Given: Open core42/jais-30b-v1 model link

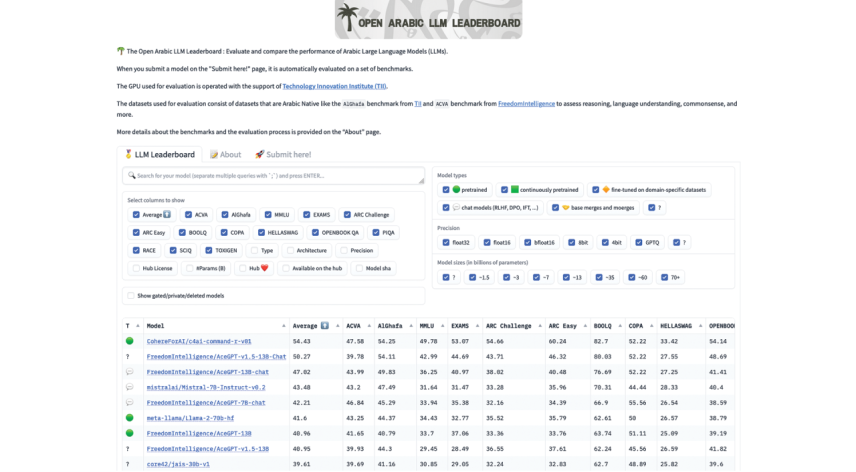Looking at the screenshot, I should pos(178,464).
